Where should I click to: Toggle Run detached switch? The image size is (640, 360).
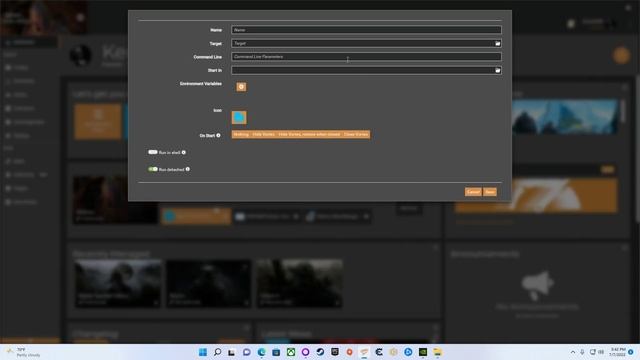(153, 169)
